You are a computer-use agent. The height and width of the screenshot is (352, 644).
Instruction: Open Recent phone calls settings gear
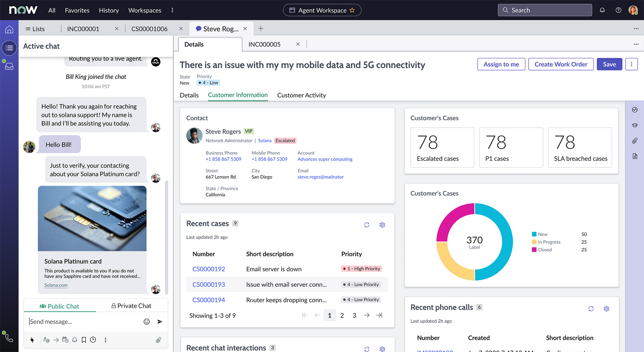pyautogui.click(x=606, y=309)
